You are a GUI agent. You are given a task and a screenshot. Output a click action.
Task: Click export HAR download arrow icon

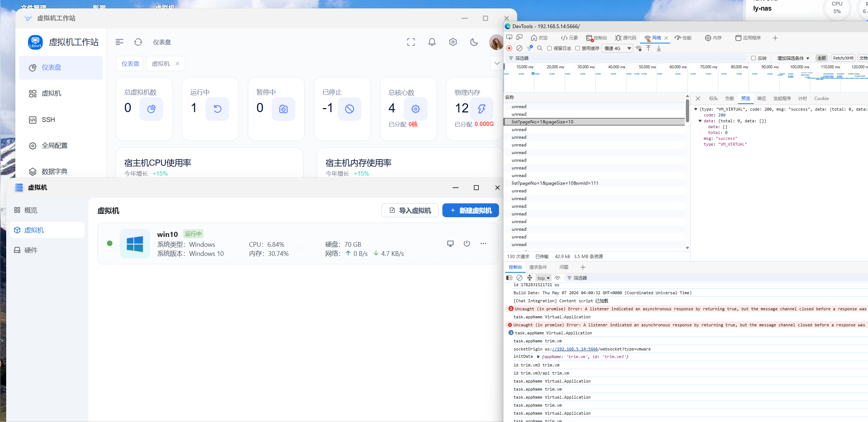(x=659, y=48)
